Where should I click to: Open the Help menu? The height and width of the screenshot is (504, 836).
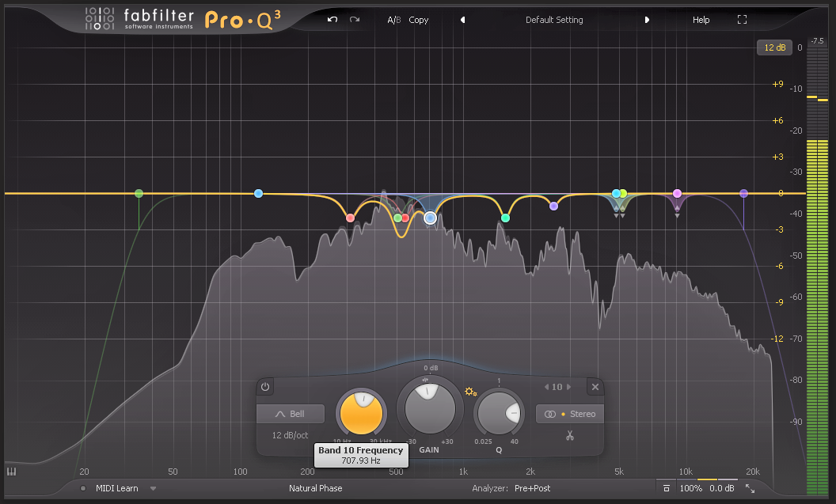pyautogui.click(x=701, y=20)
